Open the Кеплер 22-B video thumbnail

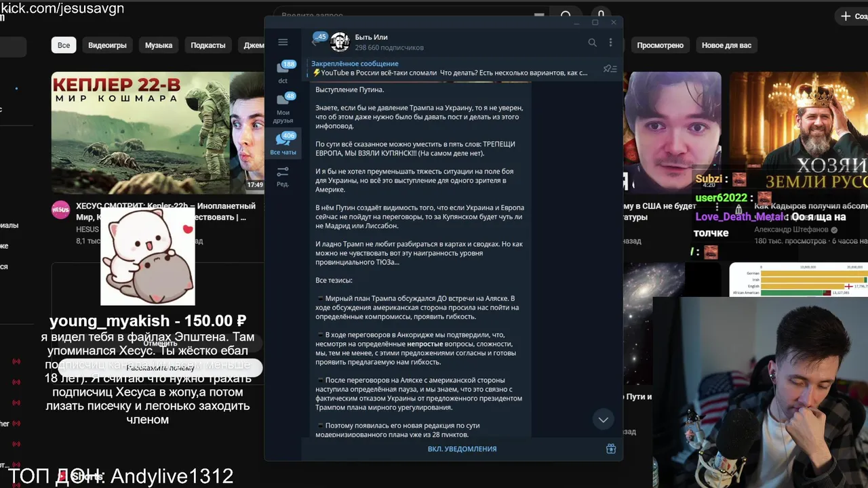click(157, 133)
